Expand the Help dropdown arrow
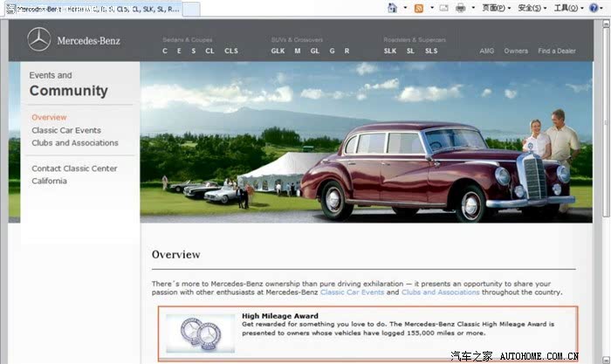611x364 pixels. pos(601,8)
